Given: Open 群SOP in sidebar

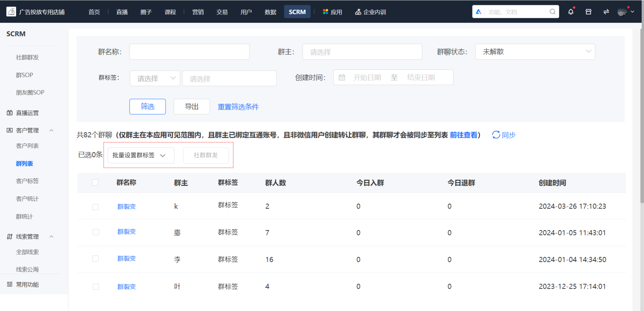Looking at the screenshot, I should [24, 75].
